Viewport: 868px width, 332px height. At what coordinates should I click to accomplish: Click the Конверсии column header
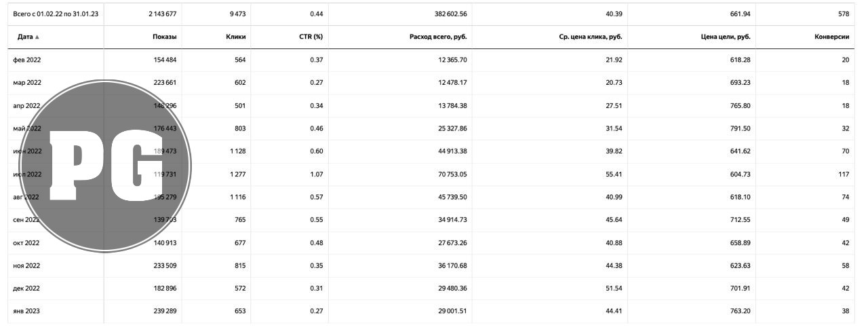tap(832, 37)
